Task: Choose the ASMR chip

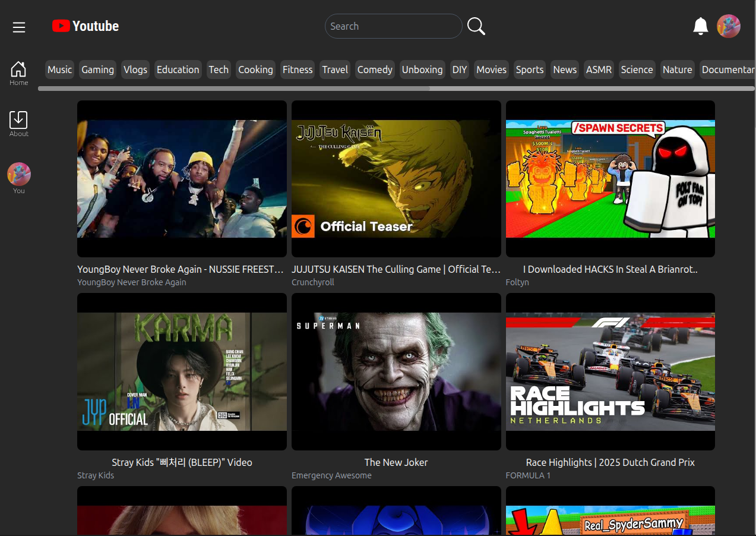Action: [x=599, y=70]
